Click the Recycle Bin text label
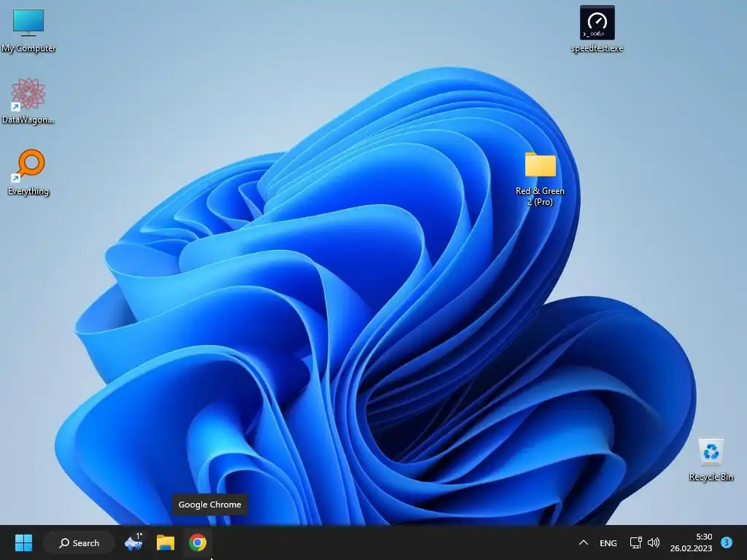 point(711,477)
